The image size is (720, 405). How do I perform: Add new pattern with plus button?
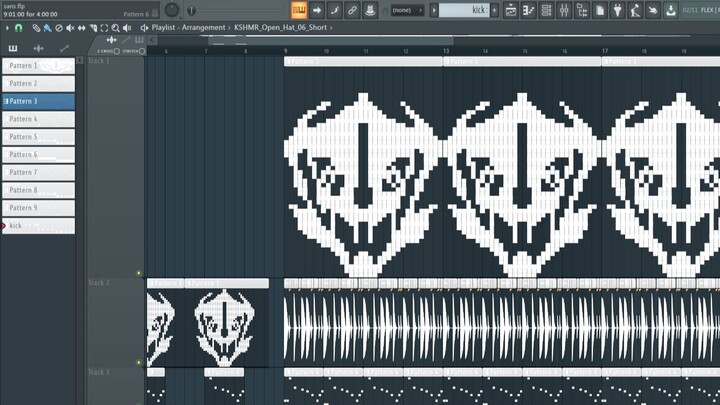click(x=495, y=10)
